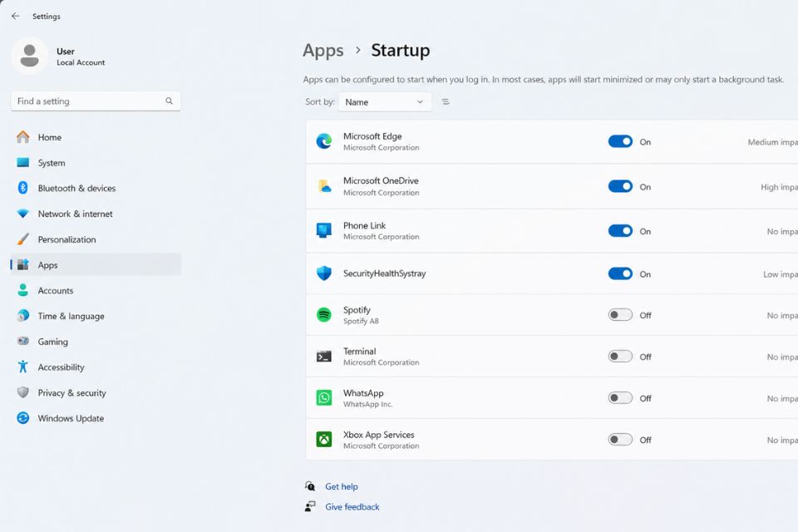Image resolution: width=798 pixels, height=532 pixels.
Task: Click the Startup breadcrumb heading
Action: [x=401, y=51]
